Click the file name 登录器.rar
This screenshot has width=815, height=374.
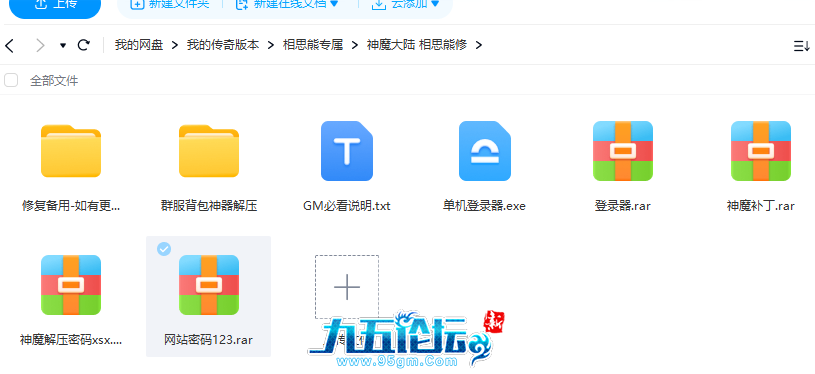pos(623,206)
